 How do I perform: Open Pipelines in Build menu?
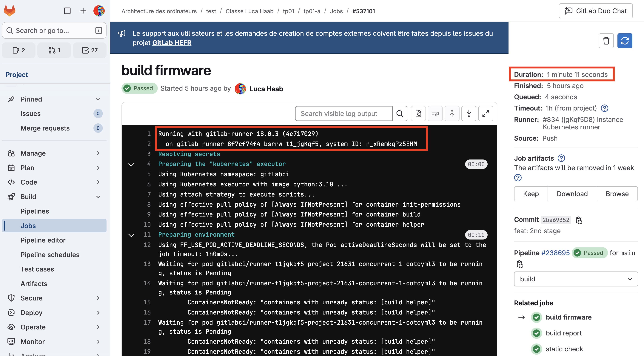click(x=35, y=211)
